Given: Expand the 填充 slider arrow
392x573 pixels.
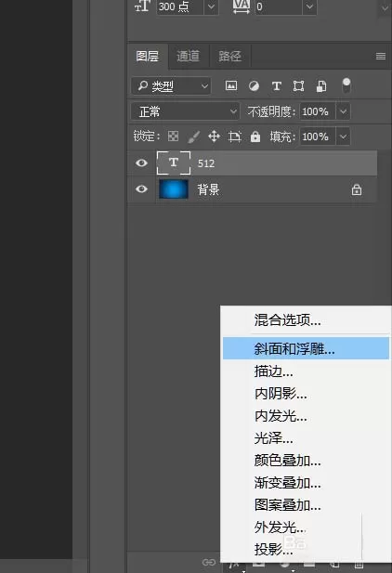Looking at the screenshot, I should pos(343,137).
